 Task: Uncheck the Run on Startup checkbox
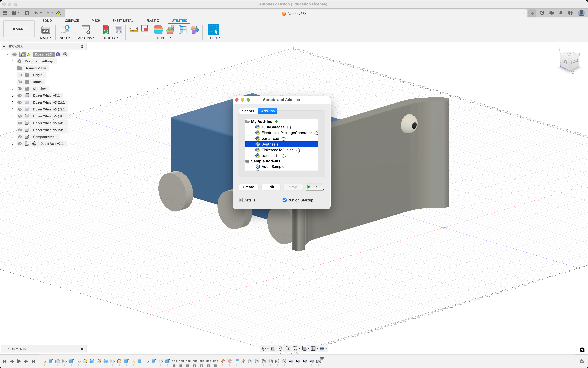pyautogui.click(x=284, y=200)
